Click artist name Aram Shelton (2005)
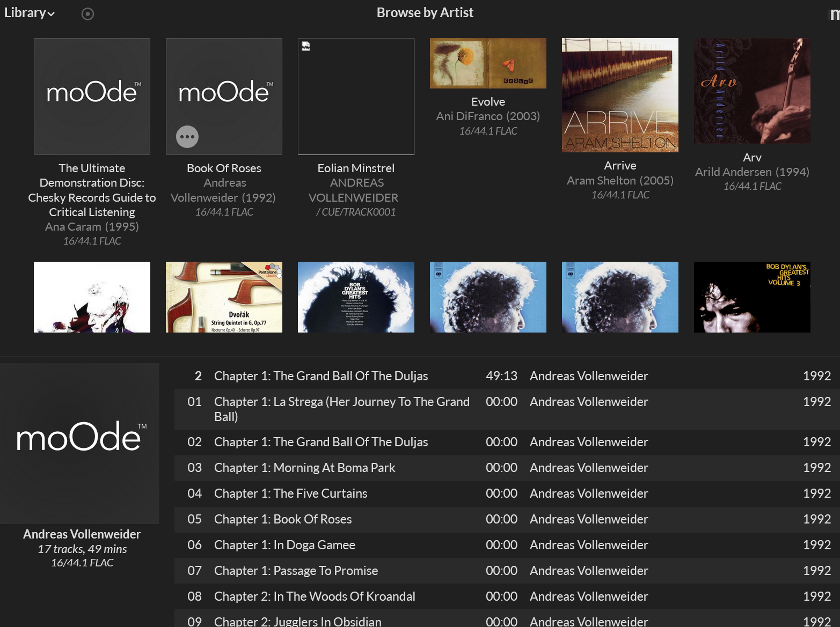This screenshot has height=627, width=840. (x=620, y=180)
